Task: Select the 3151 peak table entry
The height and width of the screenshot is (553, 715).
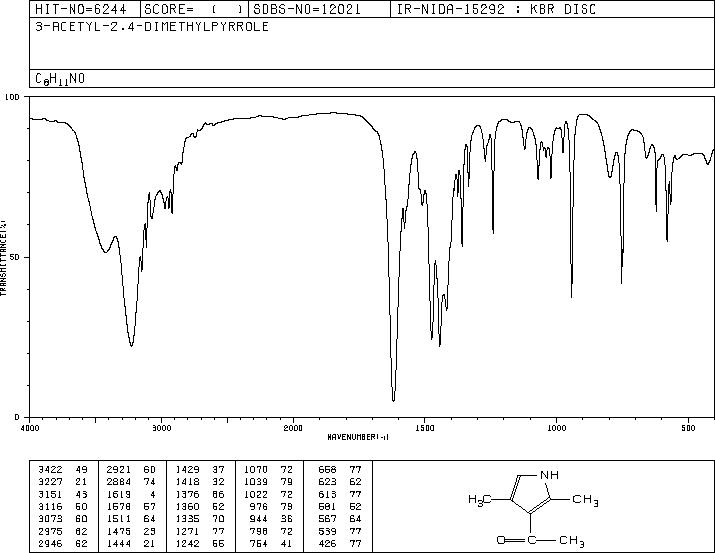Action: [x=64, y=494]
